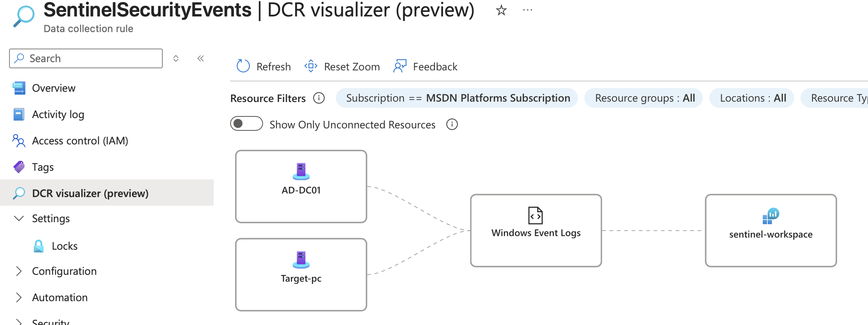
Task: Open the Resource Filters info icon
Action: tap(319, 98)
